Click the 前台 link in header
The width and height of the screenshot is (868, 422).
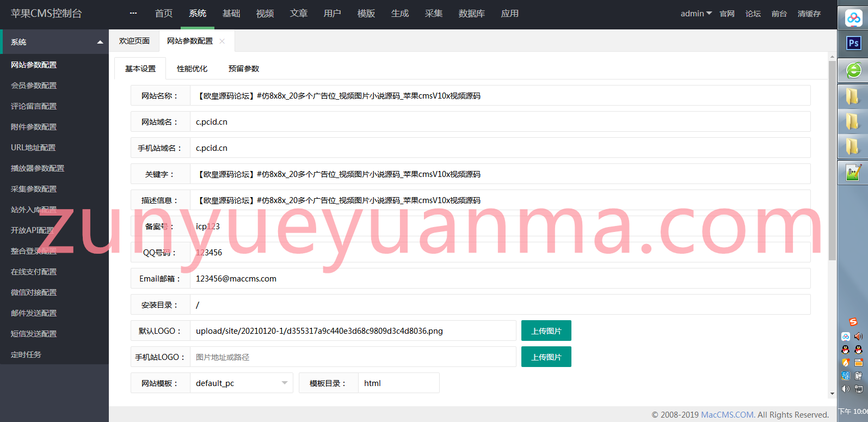tap(779, 14)
